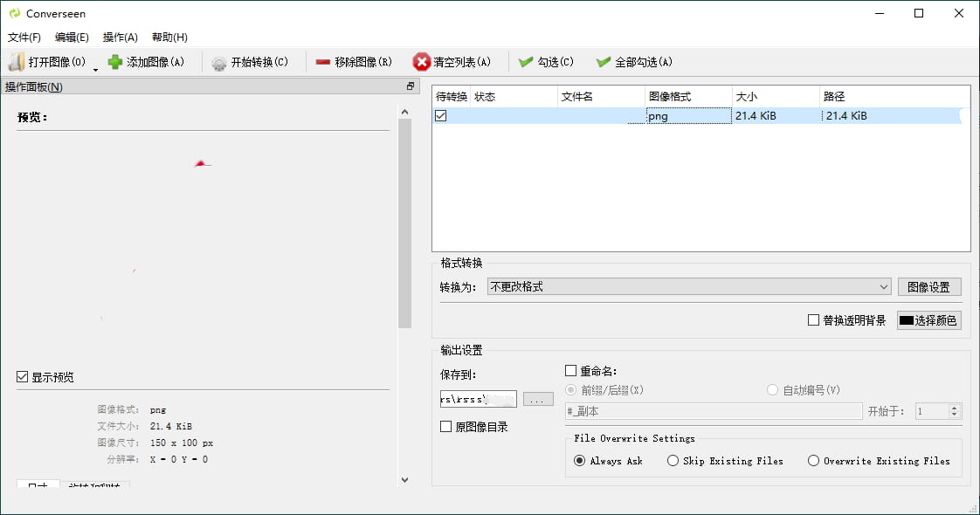Screen dimensions: 980x515
Task: Open the 文件(F) menu
Action: pos(24,38)
